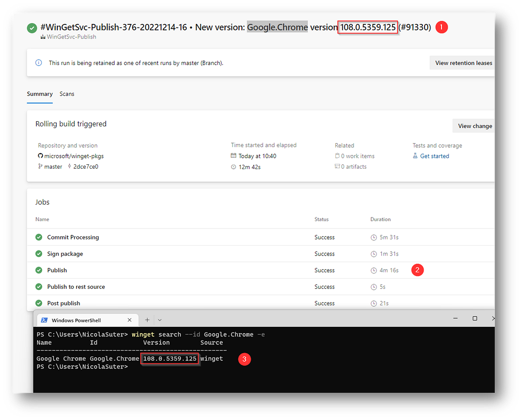Image resolution: width=522 pixels, height=420 pixels.
Task: Click the PowerShell icon in the terminal tab
Action: click(x=44, y=320)
